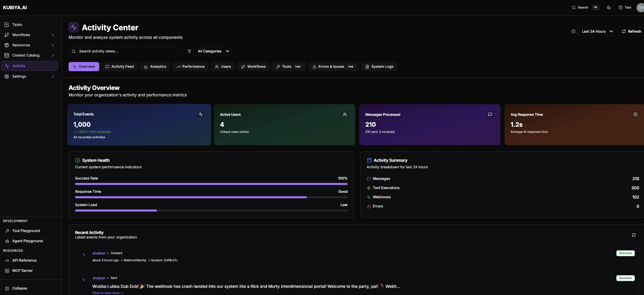The image size is (644, 295).
Task: Switch to the Analytics tab
Action: [x=155, y=66]
